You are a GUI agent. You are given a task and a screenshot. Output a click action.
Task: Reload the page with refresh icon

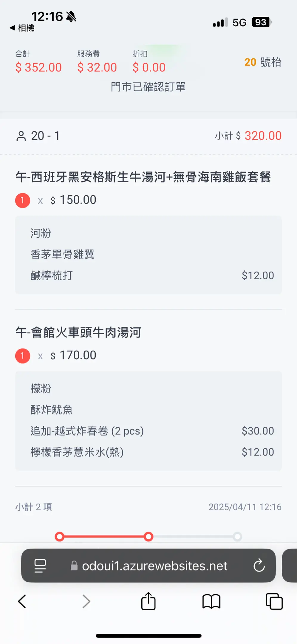pyautogui.click(x=259, y=565)
